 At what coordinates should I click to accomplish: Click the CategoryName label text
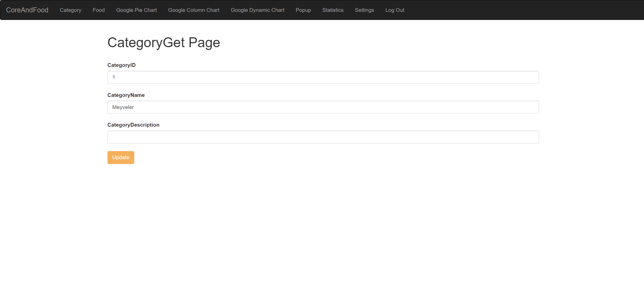126,95
